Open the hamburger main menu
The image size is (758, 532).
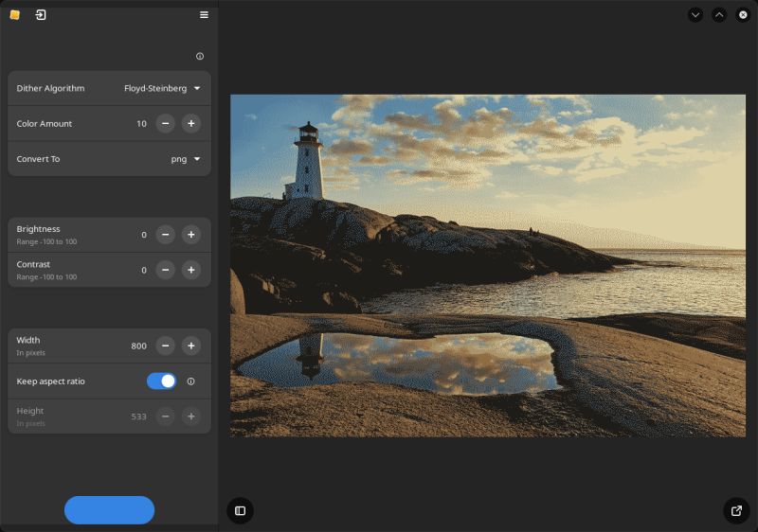[x=204, y=15]
